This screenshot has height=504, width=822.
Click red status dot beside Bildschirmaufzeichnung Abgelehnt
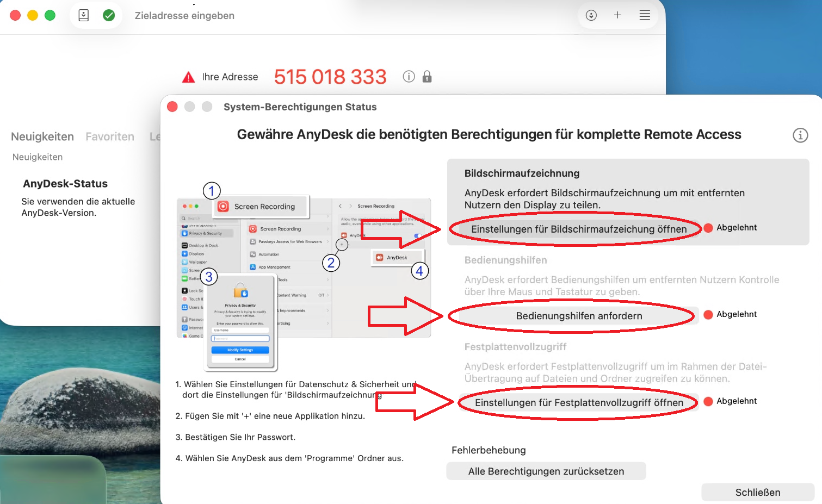tap(708, 228)
